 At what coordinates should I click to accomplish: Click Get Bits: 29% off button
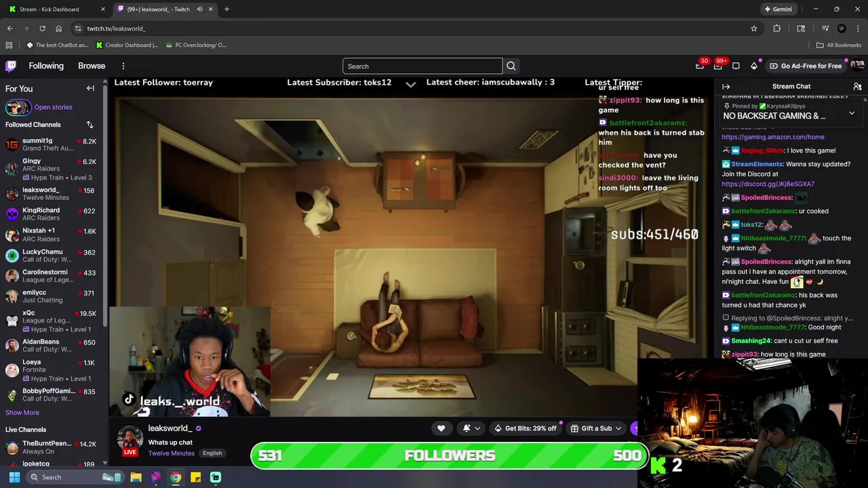pyautogui.click(x=525, y=428)
